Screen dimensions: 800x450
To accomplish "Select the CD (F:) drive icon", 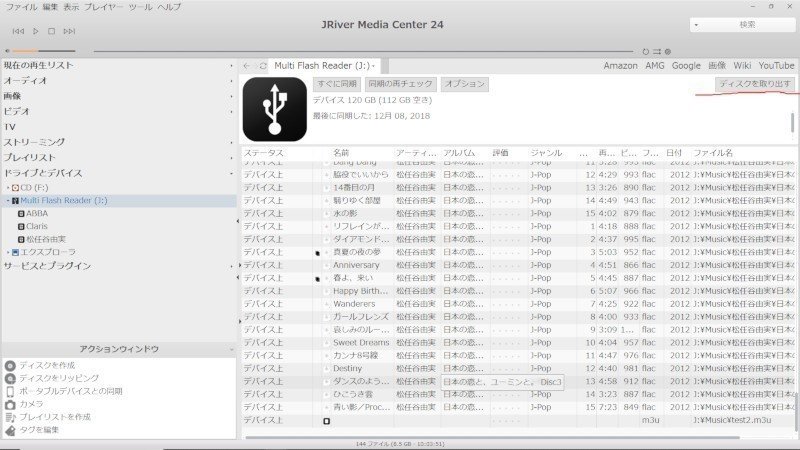I will (x=15, y=188).
